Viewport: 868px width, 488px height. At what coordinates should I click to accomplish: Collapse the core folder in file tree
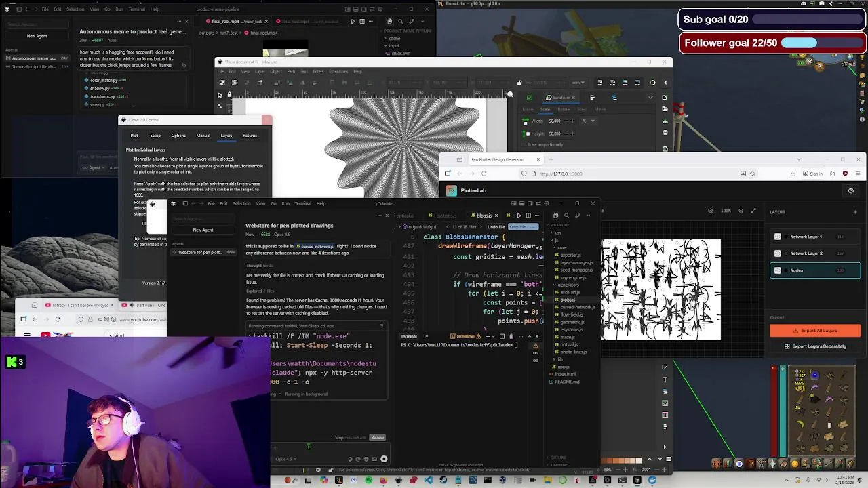[564, 247]
